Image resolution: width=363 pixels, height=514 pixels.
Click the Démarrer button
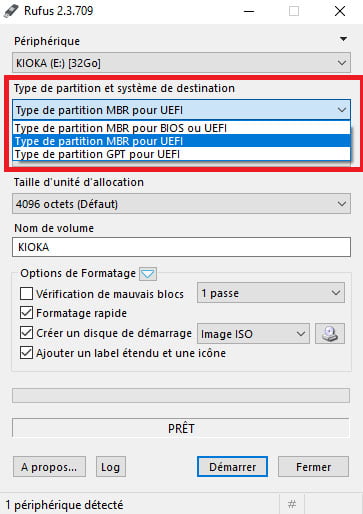[232, 467]
